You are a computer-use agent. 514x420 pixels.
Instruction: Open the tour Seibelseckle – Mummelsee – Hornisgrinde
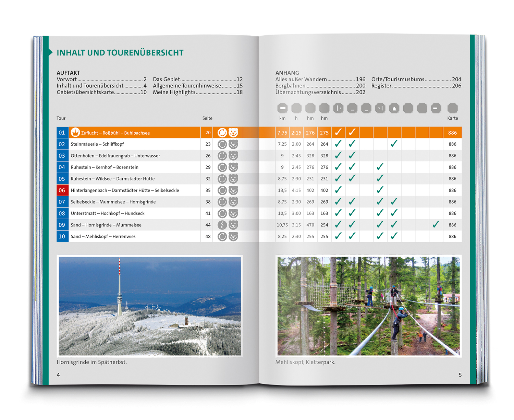[113, 202]
